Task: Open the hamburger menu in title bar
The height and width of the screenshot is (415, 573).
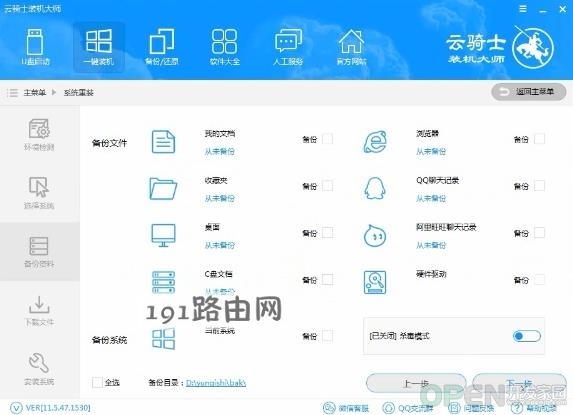Action: pyautogui.click(x=523, y=9)
